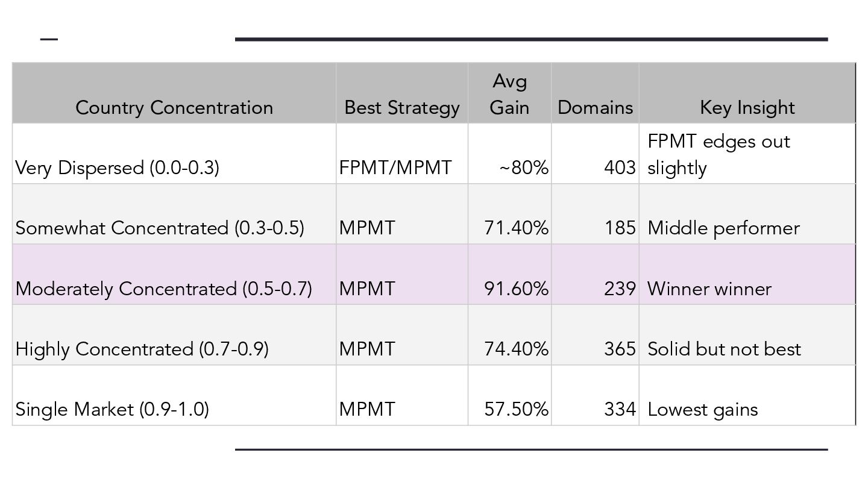Select the ~80% average gain cell
Viewport: 868px width, 488px height.
coord(509,154)
